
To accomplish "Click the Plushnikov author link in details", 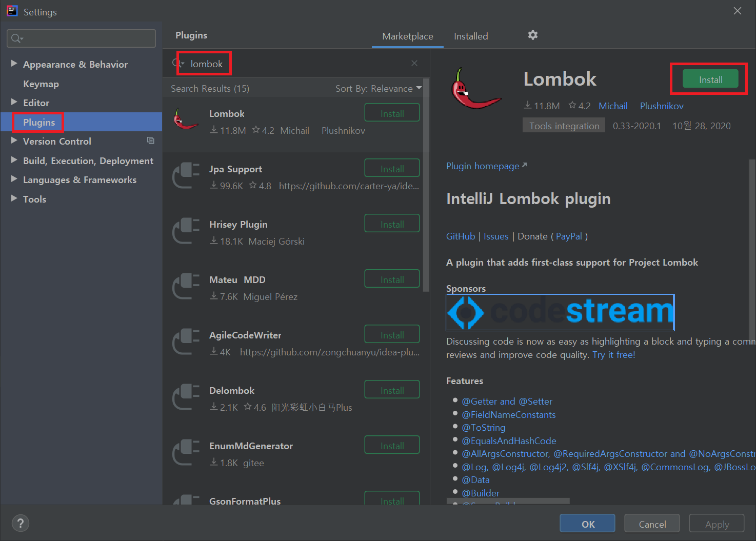I will (x=662, y=106).
